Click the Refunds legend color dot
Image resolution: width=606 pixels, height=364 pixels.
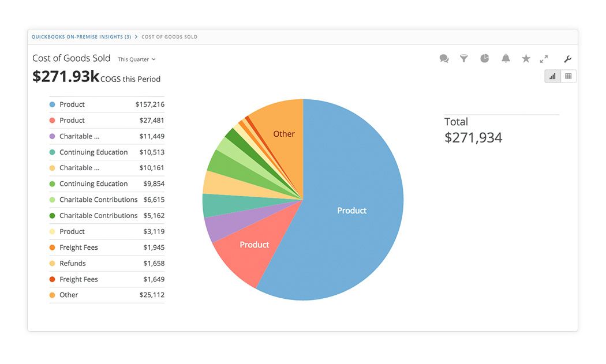click(52, 264)
